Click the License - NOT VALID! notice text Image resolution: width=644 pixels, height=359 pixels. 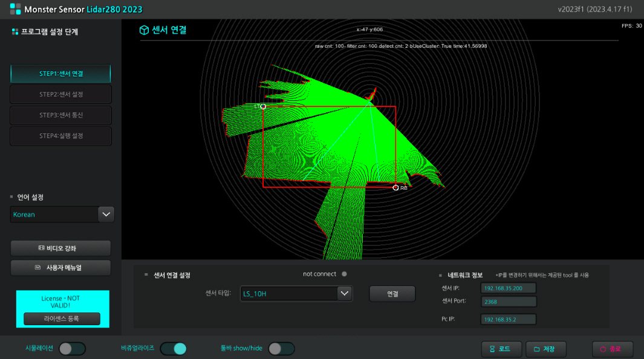61,302
